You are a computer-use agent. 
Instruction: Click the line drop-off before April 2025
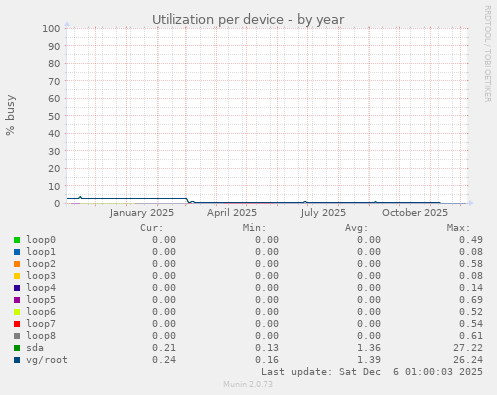[188, 201]
